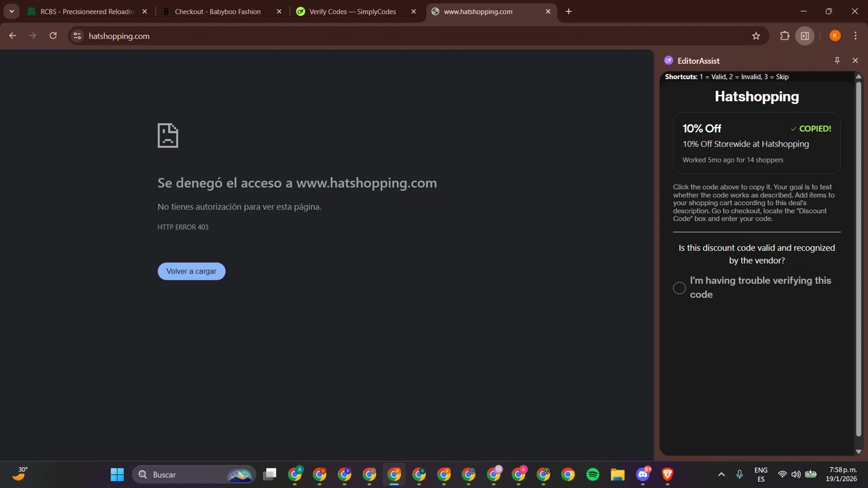Open the clock showing 7:58 p.m.

click(x=843, y=475)
